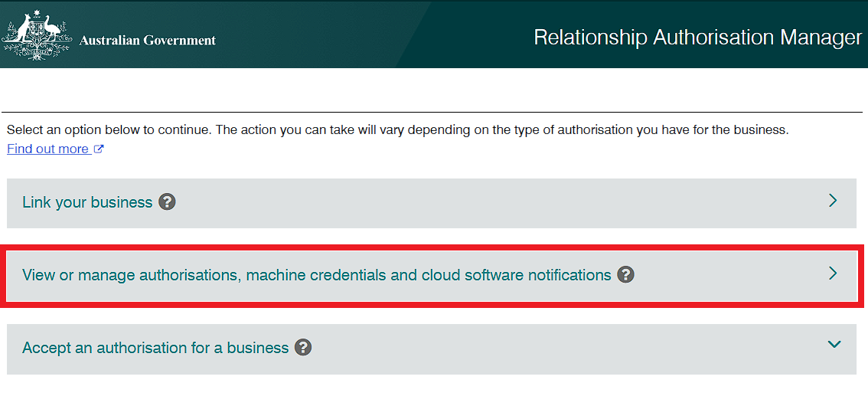
Task: Open View or manage authorisations right chevron
Action: [833, 273]
